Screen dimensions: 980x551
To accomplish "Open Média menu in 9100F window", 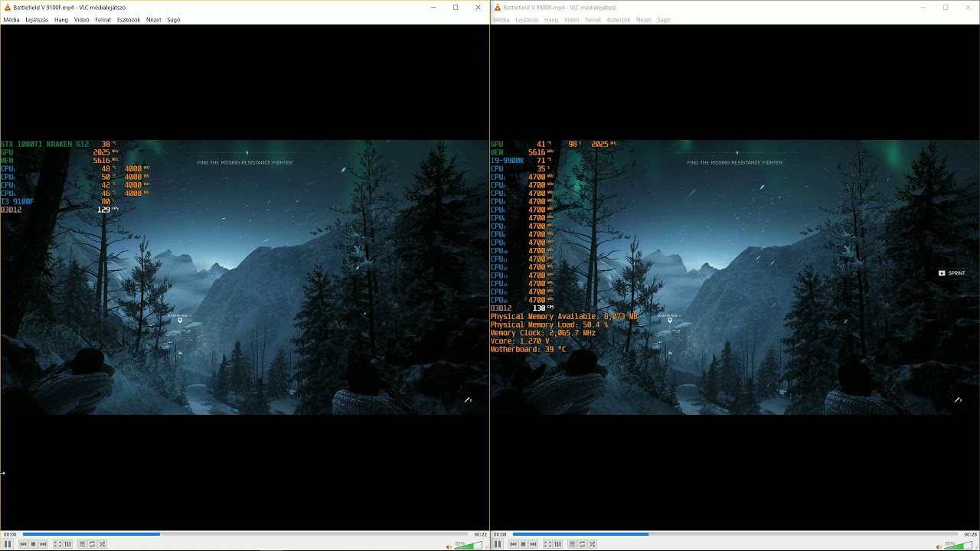I will (x=11, y=20).
